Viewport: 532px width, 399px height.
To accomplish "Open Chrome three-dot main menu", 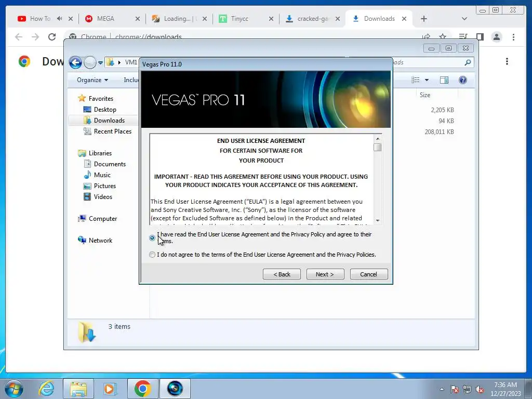I will point(513,37).
